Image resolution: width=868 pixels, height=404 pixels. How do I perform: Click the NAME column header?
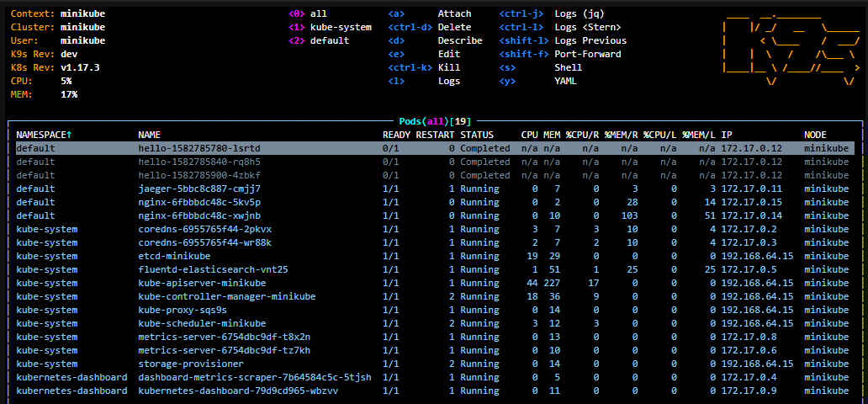pos(150,135)
